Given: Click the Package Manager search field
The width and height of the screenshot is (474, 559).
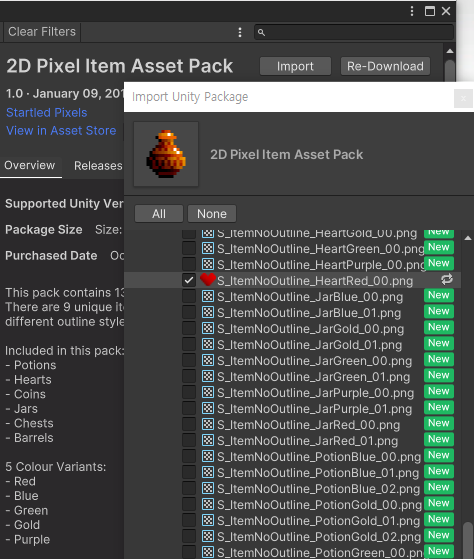Looking at the screenshot, I should [354, 32].
